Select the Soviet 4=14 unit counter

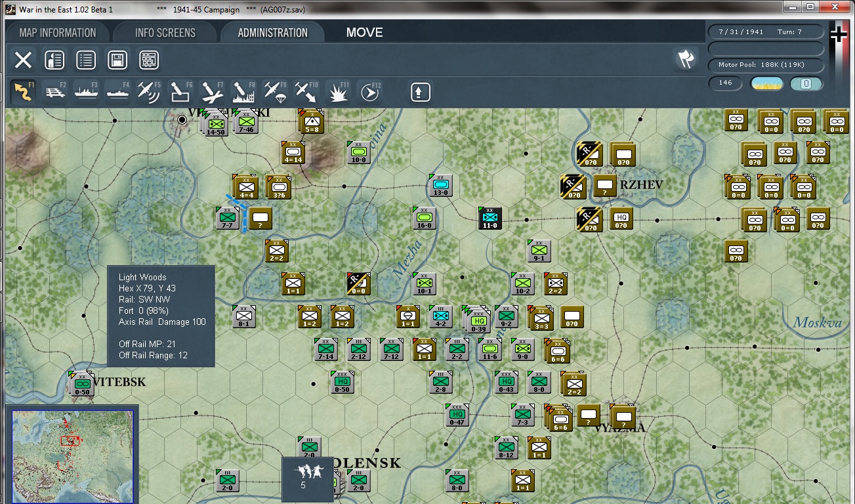tap(293, 153)
